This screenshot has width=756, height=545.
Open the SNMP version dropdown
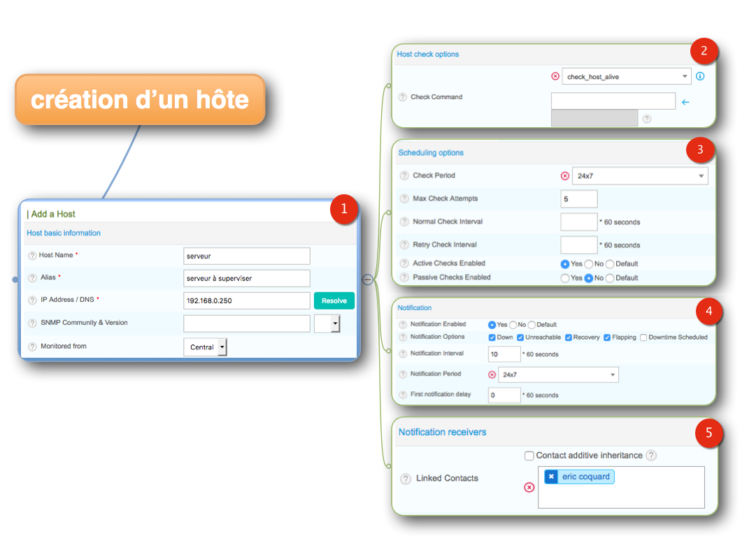point(334,324)
